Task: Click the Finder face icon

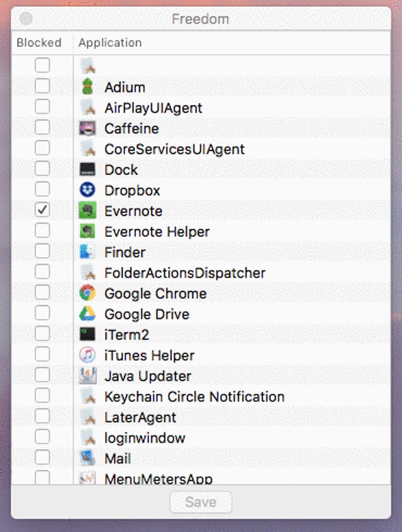Action: tap(88, 252)
